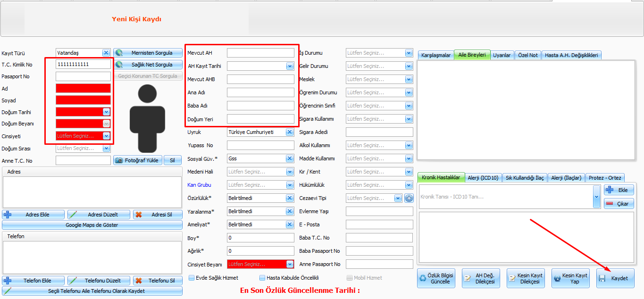This screenshot has width=644, height=299.
Task: Open the İş Durumu dropdown
Action: (409, 53)
